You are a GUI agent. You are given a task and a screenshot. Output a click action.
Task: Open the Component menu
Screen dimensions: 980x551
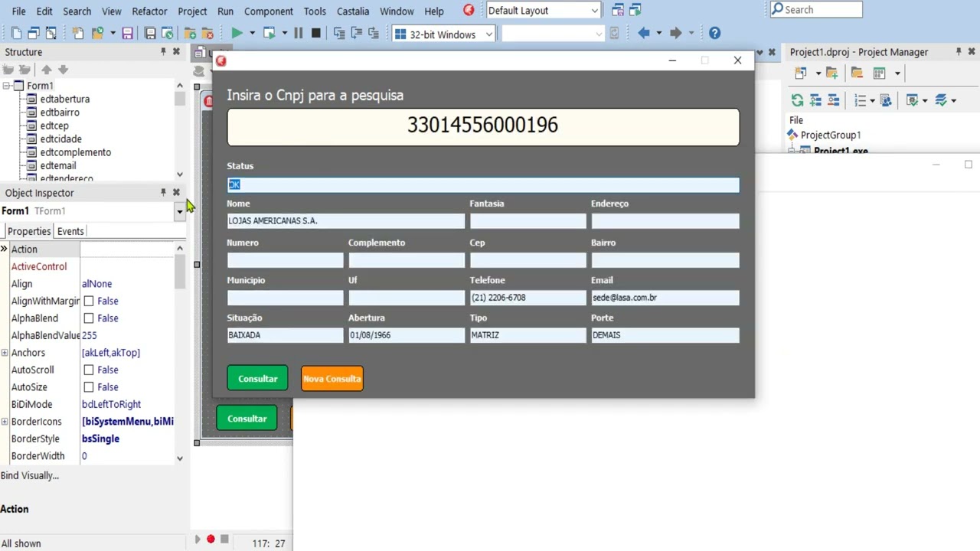269,11
